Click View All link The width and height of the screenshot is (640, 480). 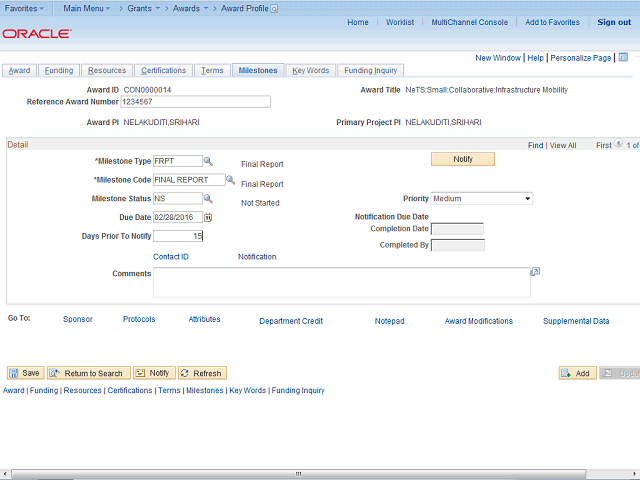tap(563, 145)
